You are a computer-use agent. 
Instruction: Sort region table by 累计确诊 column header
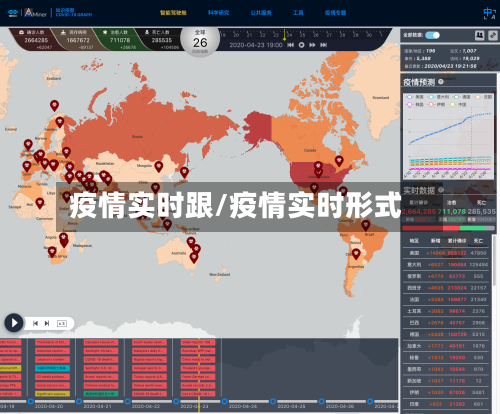[457, 240]
